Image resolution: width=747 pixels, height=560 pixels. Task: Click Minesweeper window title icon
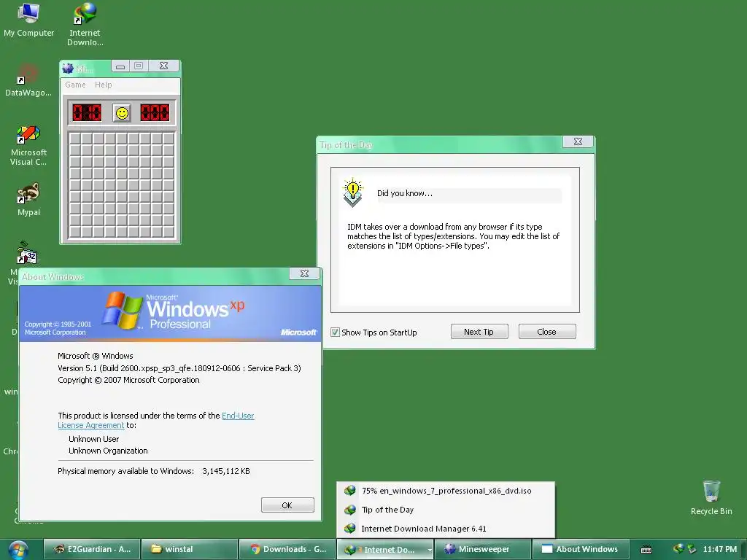click(x=68, y=69)
